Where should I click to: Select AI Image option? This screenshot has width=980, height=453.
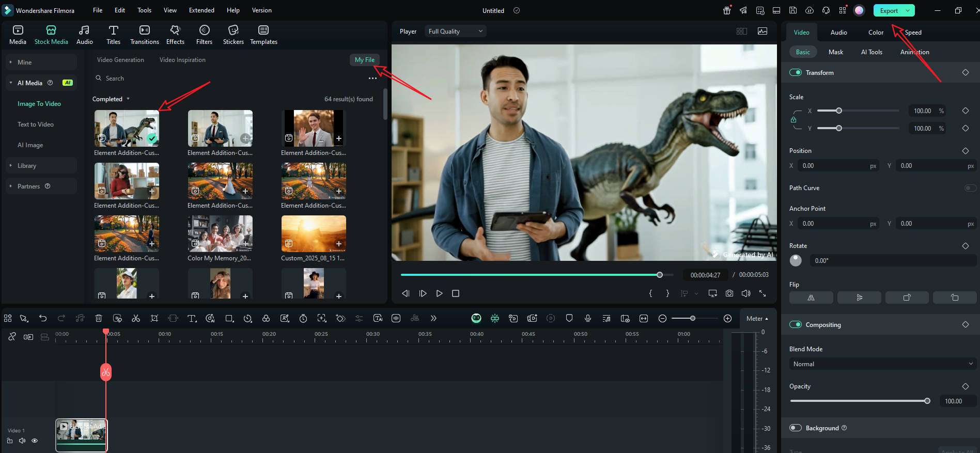pos(30,145)
